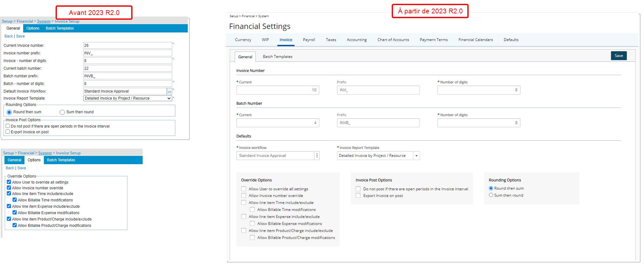Open legacy Invoice Report Template select box
The height and width of the screenshot is (266, 644).
click(128, 98)
